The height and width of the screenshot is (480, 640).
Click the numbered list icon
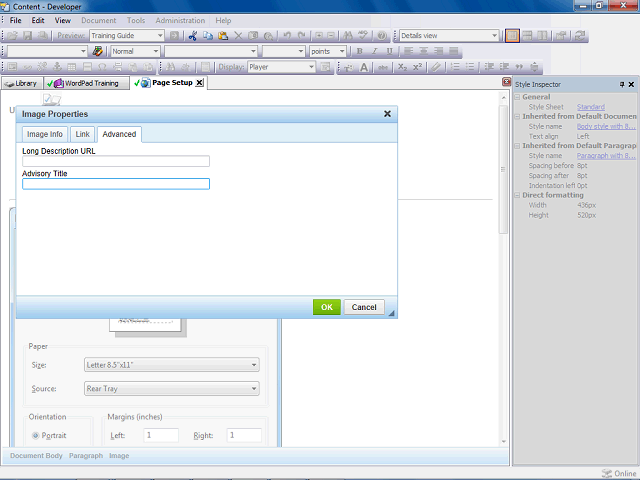pos(455,67)
